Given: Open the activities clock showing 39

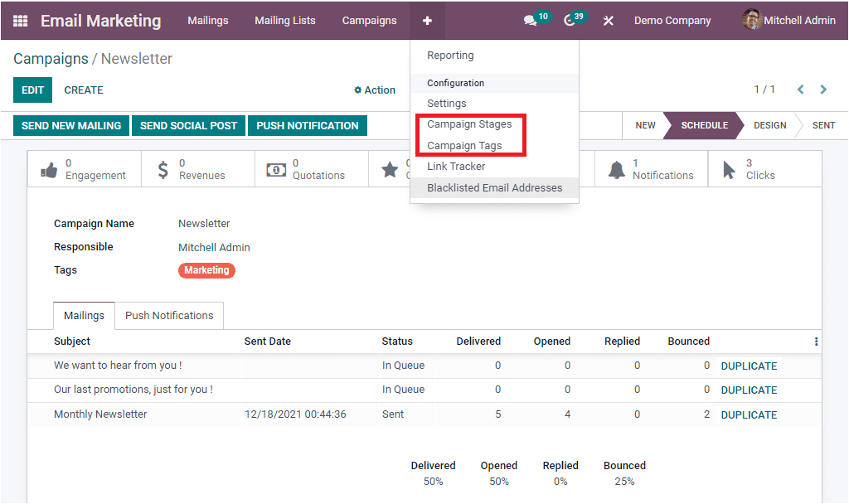Looking at the screenshot, I should (569, 20).
